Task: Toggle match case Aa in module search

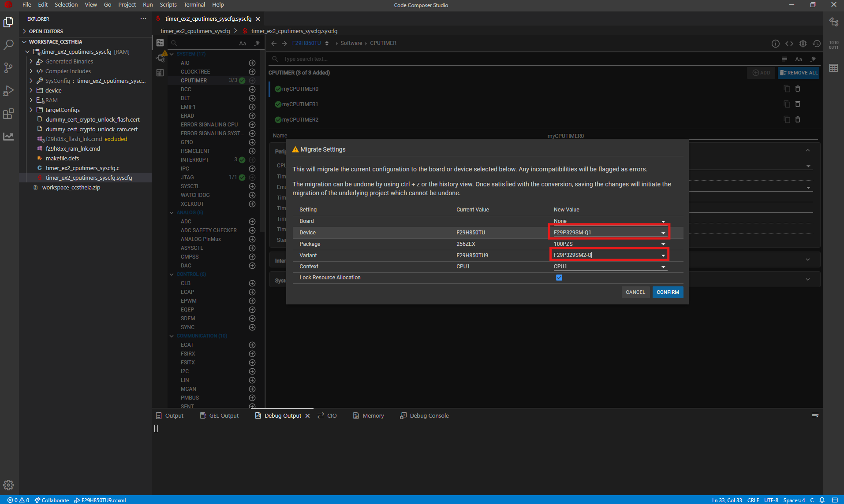Action: coord(243,43)
